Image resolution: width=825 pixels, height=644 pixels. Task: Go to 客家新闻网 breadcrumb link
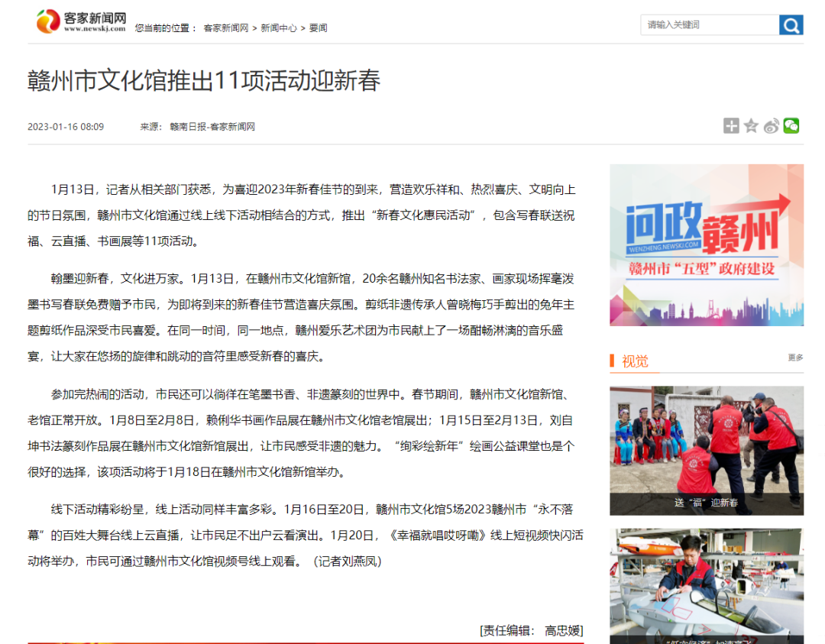point(226,28)
